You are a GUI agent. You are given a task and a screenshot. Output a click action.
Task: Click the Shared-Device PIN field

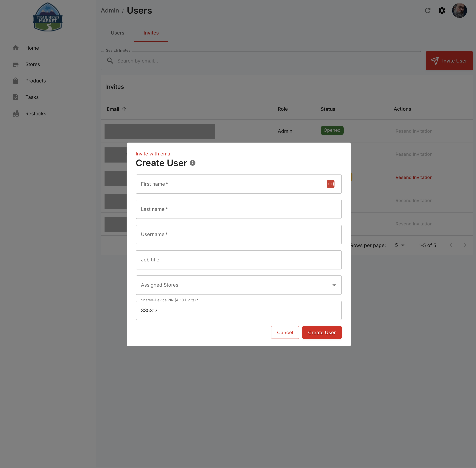239,311
